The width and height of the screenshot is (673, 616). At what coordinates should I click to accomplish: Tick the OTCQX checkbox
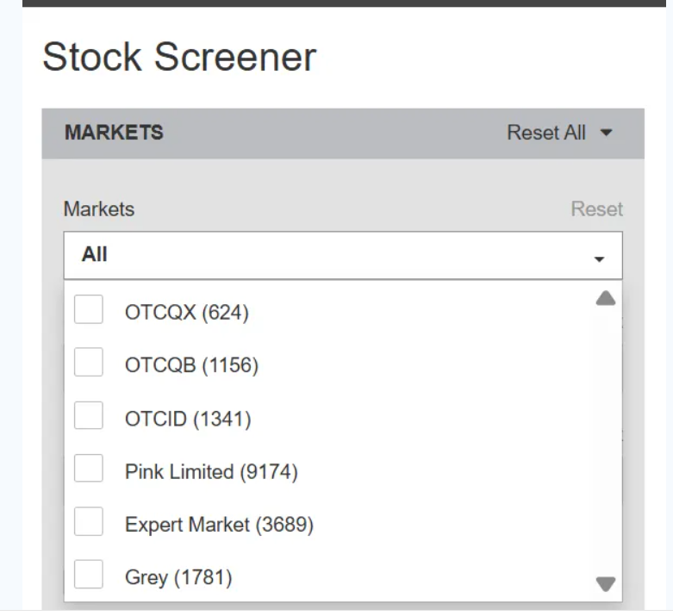click(x=88, y=309)
